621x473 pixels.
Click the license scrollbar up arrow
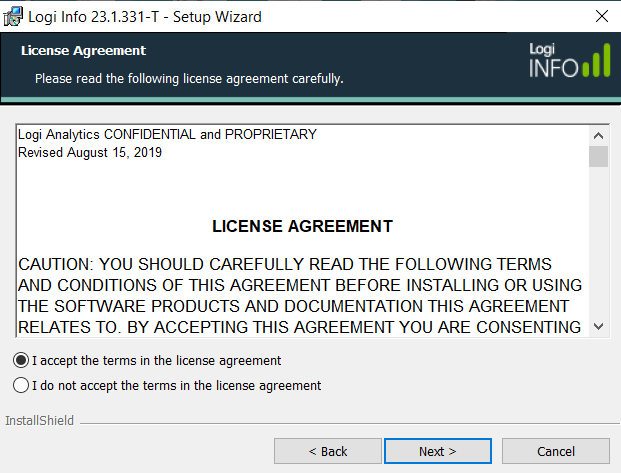point(598,136)
